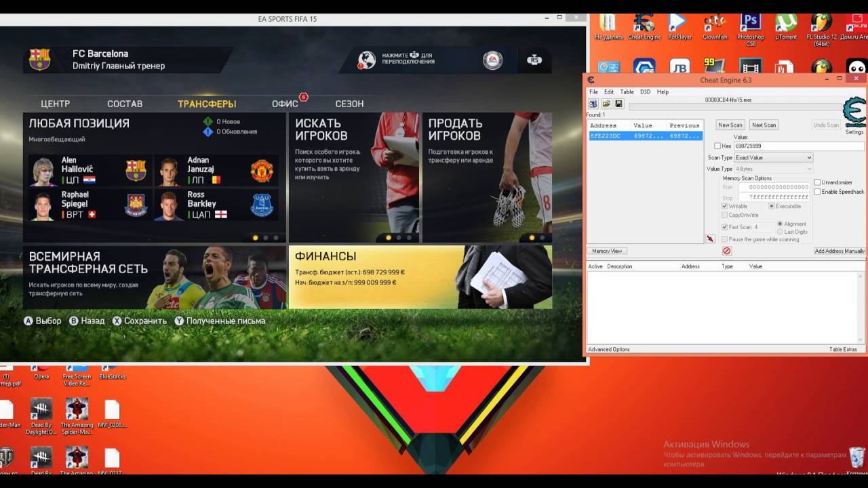Open the Help menu in Cheat Engine

click(663, 91)
